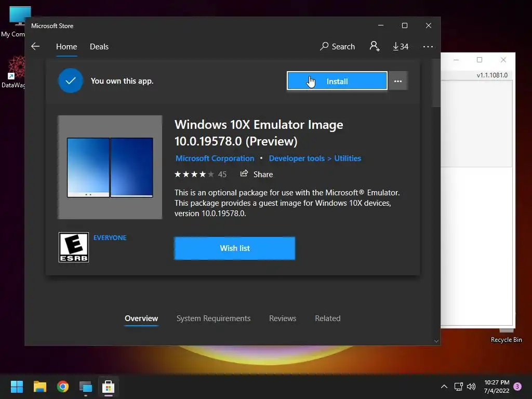Click the emulator monitor app taskbar icon
The width and height of the screenshot is (532, 399).
(86, 387)
